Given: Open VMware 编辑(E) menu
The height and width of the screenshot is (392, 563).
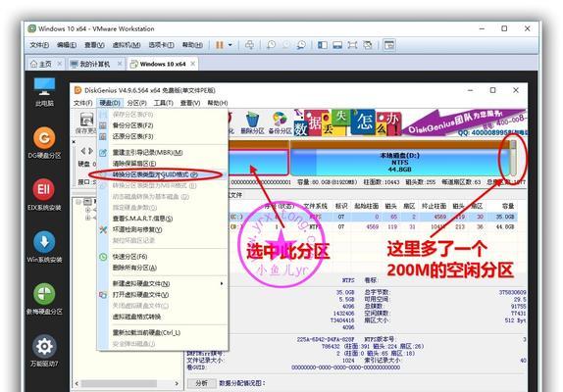Looking at the screenshot, I should click(67, 45).
